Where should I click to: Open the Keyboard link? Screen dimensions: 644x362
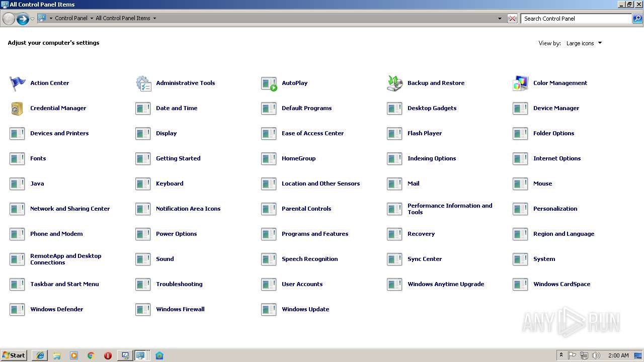point(170,184)
